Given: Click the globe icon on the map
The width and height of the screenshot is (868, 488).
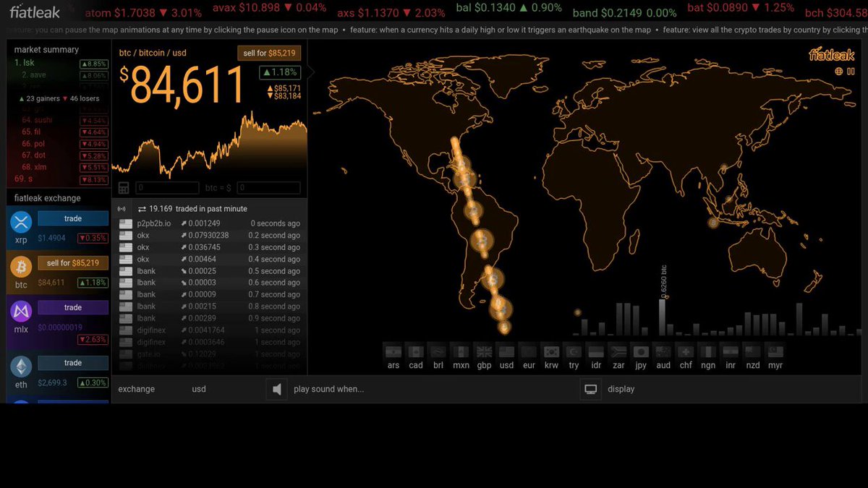Looking at the screenshot, I should click(x=839, y=71).
